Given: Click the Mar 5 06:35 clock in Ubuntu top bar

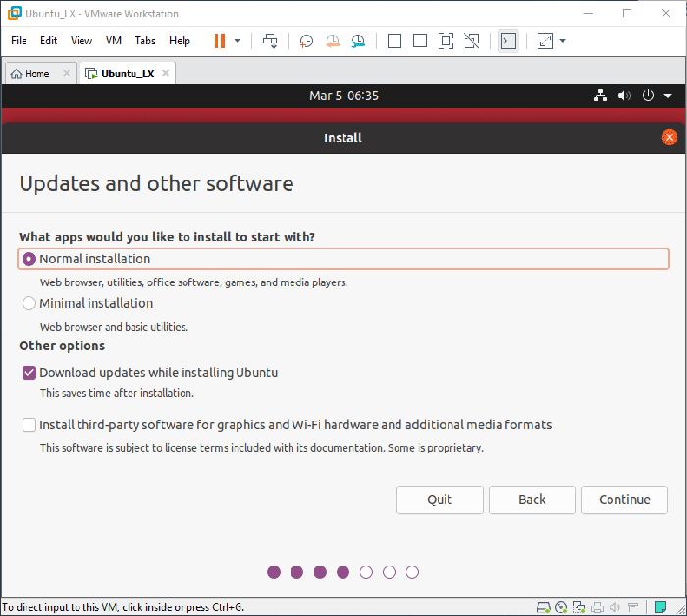Looking at the screenshot, I should [x=343, y=96].
